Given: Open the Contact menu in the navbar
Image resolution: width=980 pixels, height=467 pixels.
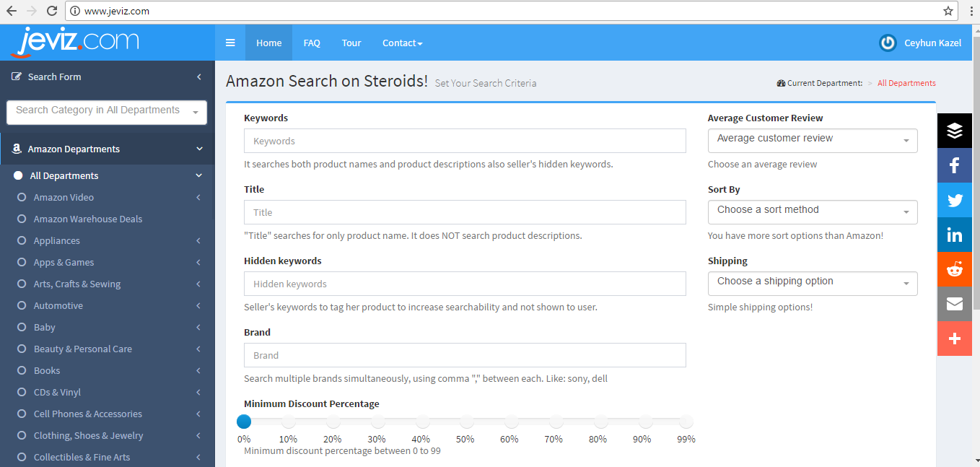Looking at the screenshot, I should (x=402, y=43).
